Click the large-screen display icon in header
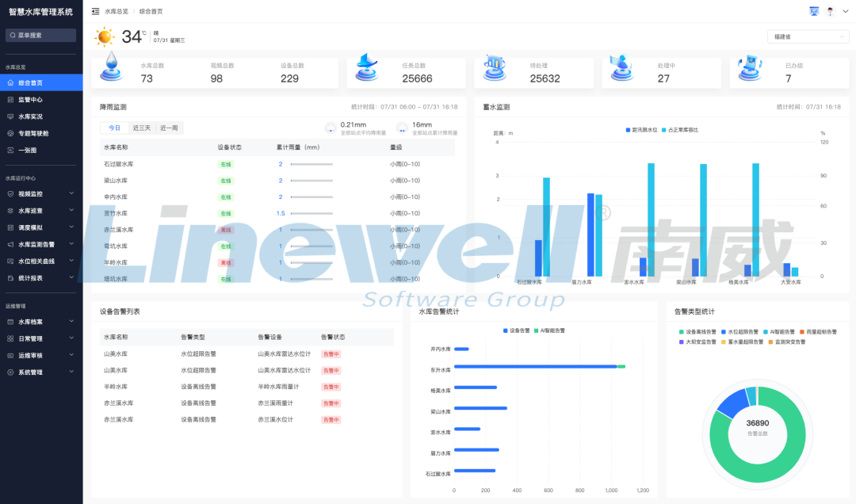 (813, 11)
